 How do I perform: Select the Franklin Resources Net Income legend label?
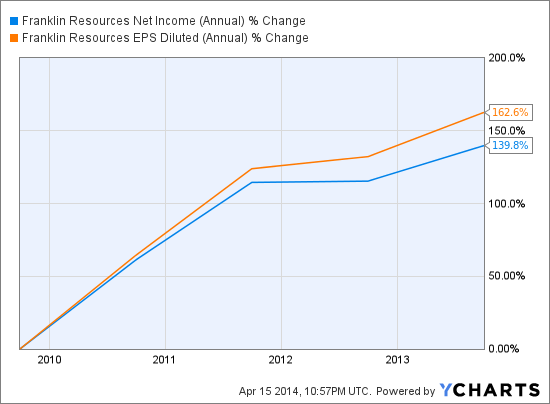[163, 21]
